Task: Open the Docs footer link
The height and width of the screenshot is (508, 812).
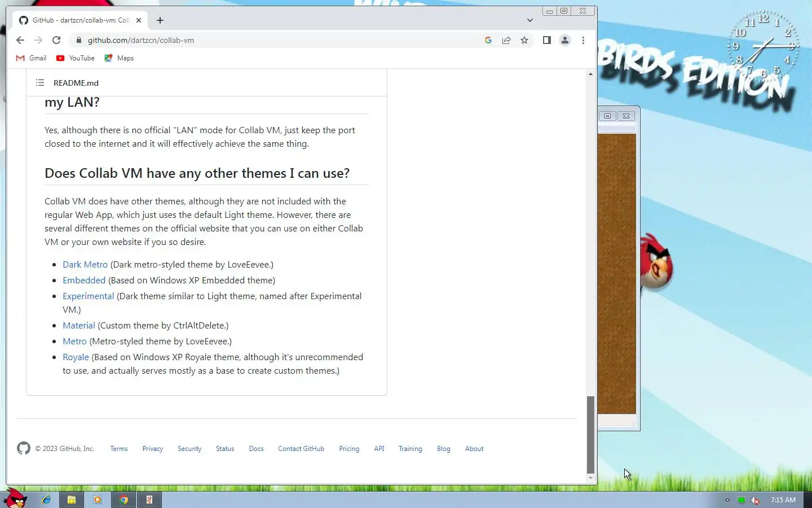Action: 256,449
